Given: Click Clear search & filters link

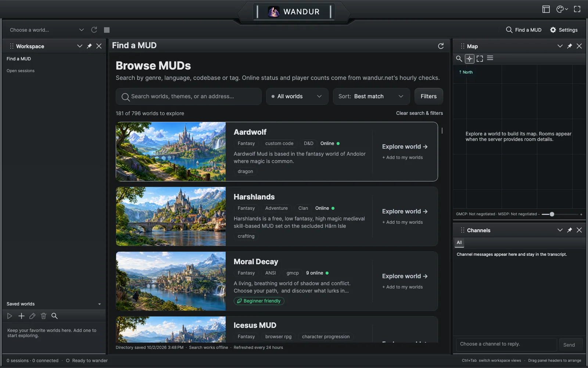Looking at the screenshot, I should click(x=419, y=113).
